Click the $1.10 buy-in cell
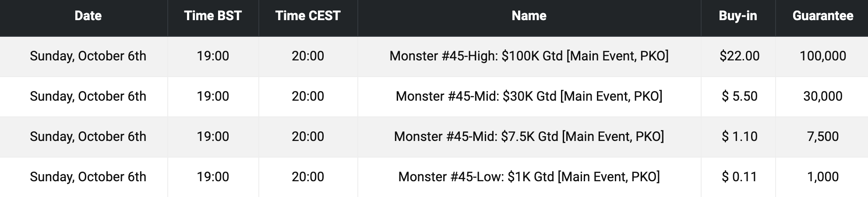This screenshot has height=197, width=868. point(739,137)
